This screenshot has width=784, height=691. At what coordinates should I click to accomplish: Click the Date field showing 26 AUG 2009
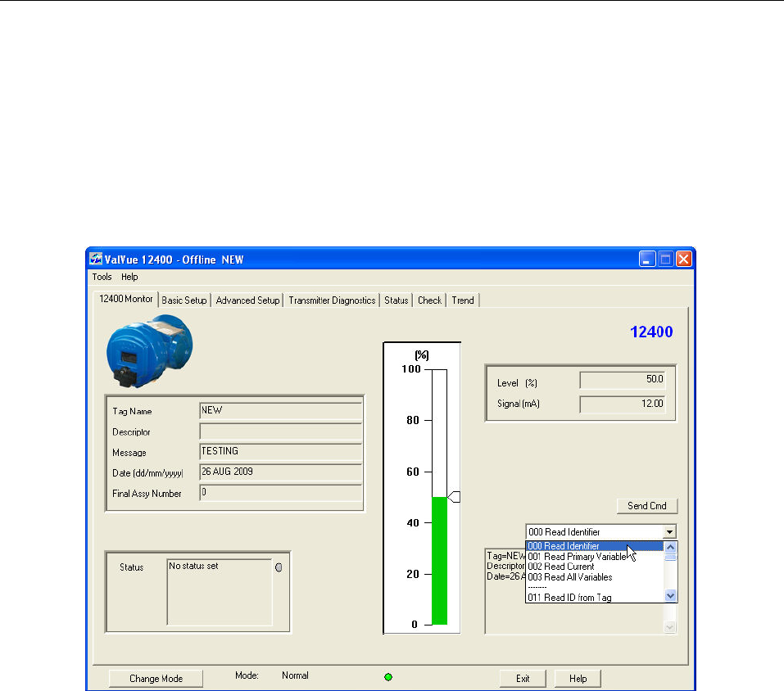(x=281, y=472)
